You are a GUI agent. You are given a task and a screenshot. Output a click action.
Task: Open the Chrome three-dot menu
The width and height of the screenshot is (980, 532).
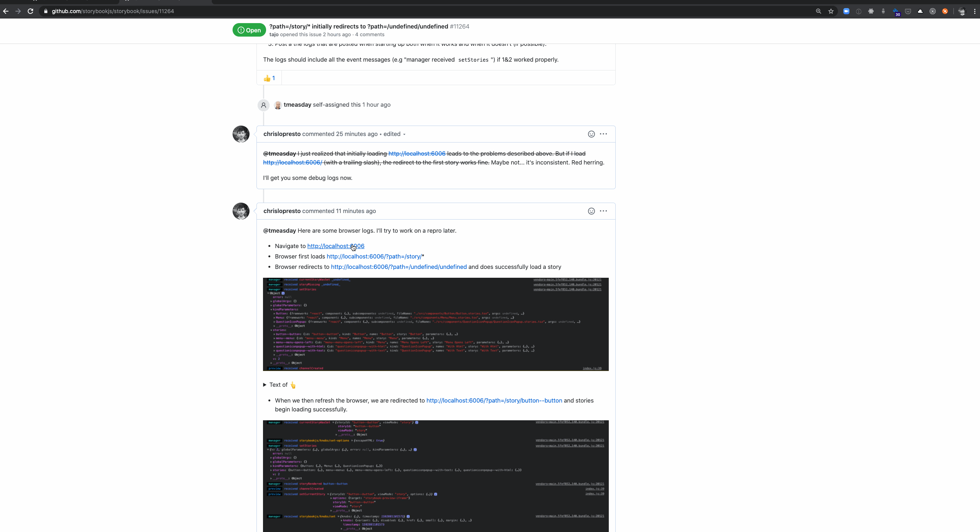pos(974,11)
